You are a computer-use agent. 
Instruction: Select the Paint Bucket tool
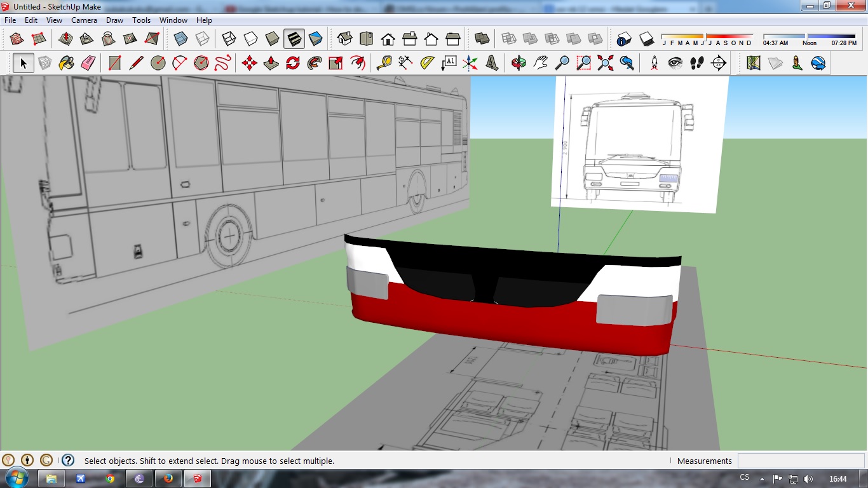(x=66, y=63)
